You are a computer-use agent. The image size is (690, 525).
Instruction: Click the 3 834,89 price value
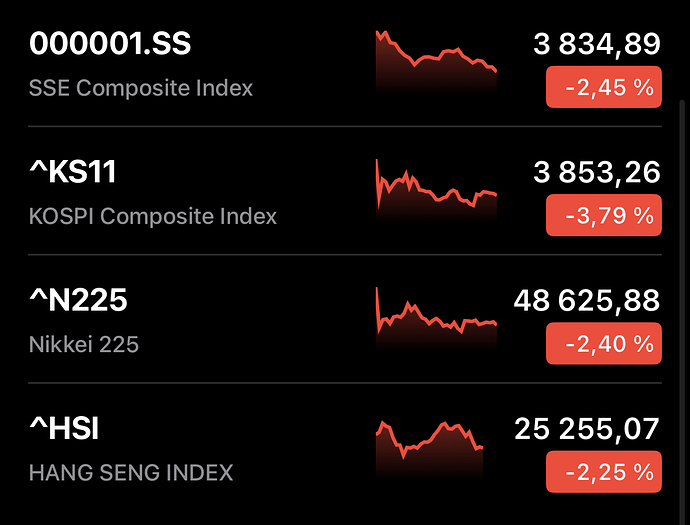[x=597, y=44]
